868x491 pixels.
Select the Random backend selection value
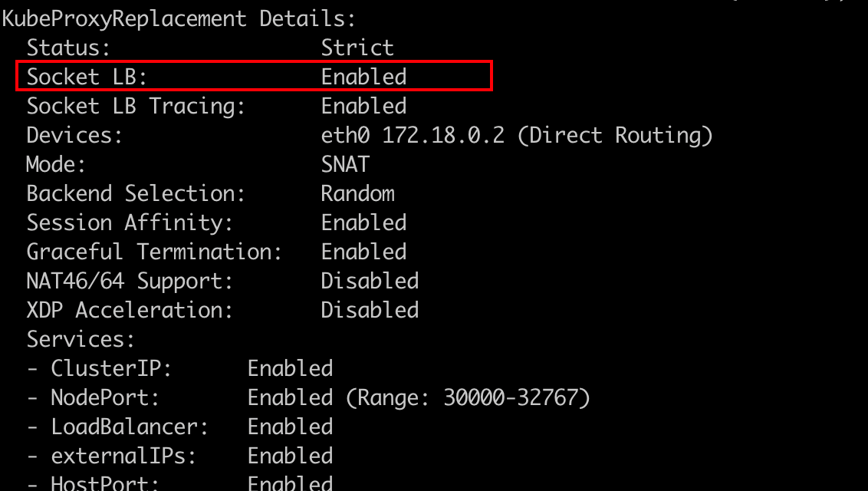357,193
